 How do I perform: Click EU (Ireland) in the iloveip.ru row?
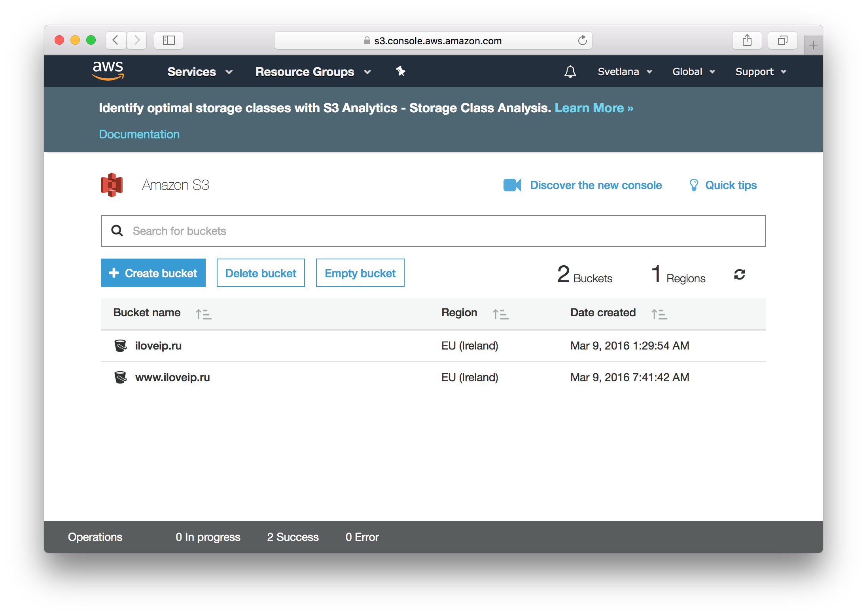click(470, 345)
